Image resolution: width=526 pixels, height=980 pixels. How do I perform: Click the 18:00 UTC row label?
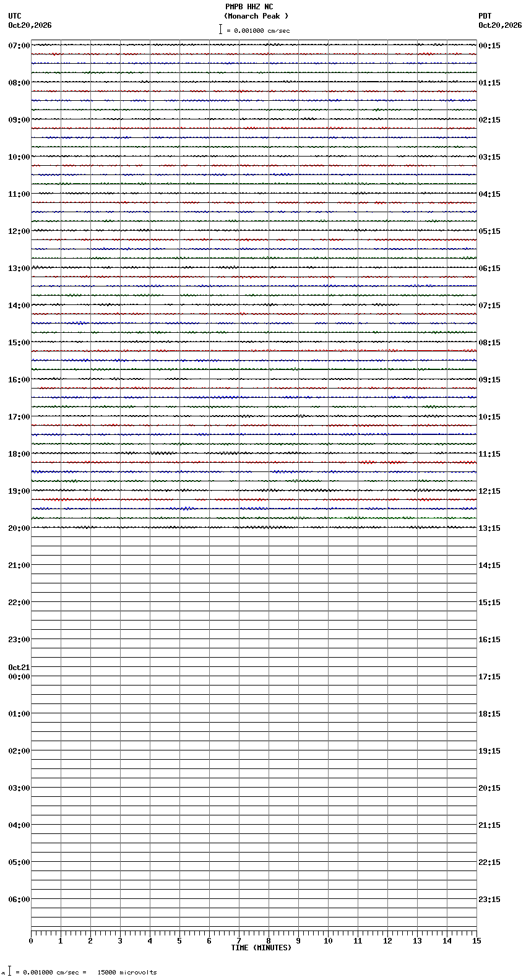(19, 454)
